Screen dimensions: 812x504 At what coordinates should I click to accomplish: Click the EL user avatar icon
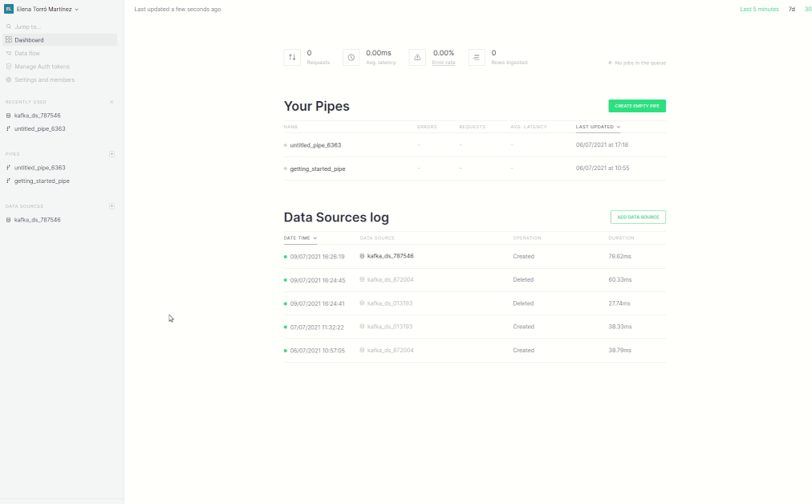[x=9, y=9]
